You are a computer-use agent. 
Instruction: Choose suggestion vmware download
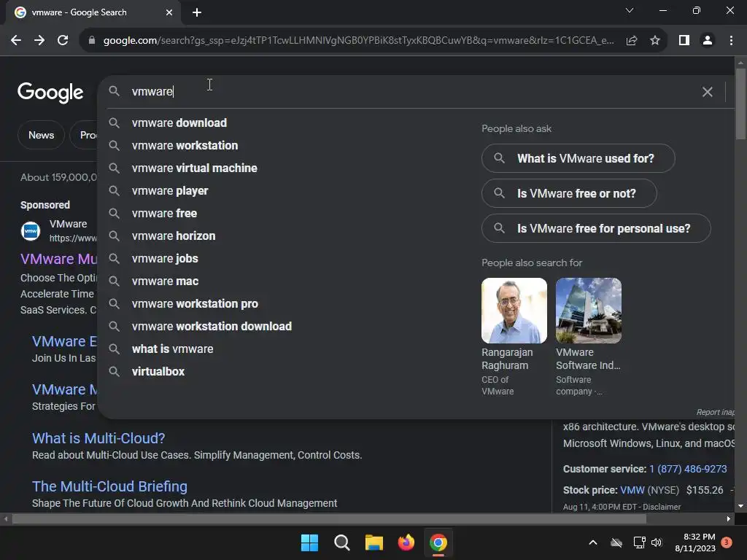pos(179,122)
